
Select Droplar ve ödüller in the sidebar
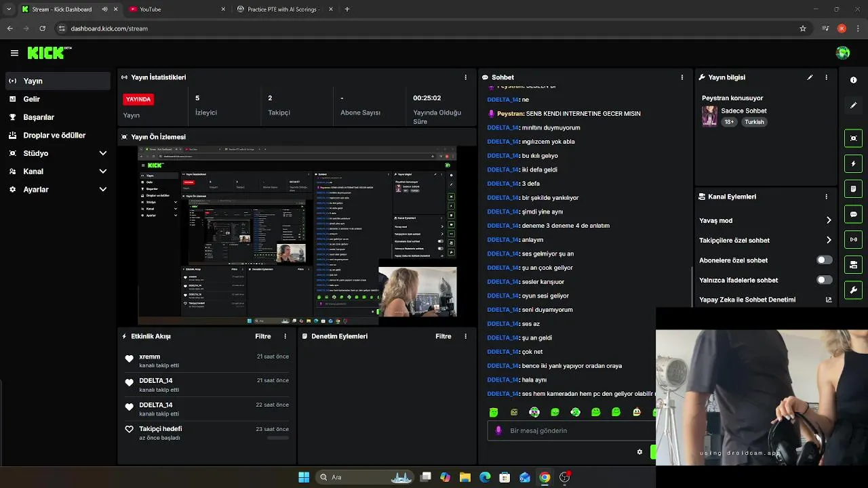[x=58, y=135]
